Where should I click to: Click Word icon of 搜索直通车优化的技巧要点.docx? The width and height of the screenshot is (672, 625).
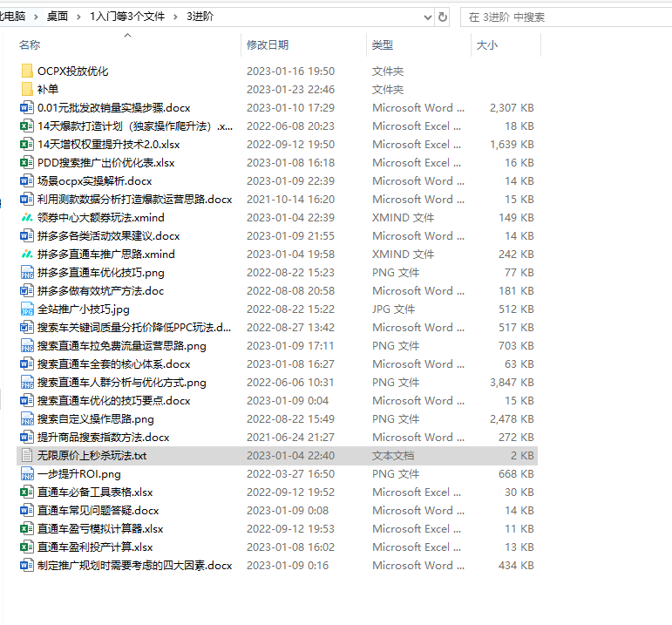coord(27,401)
